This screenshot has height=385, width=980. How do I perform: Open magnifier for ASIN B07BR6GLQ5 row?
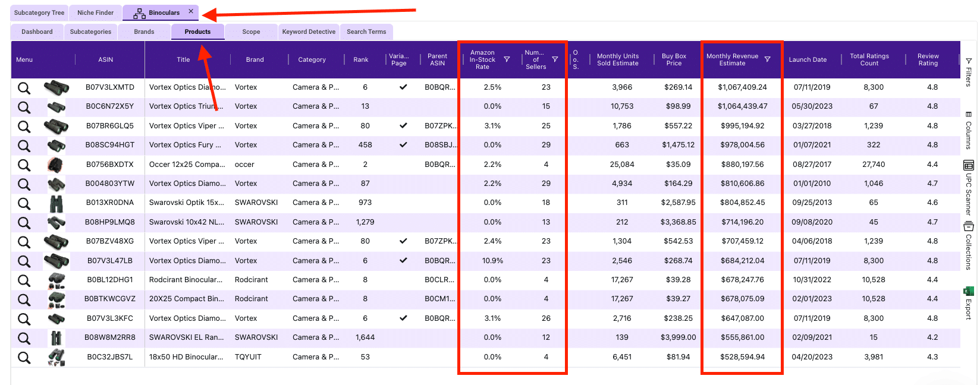24,127
